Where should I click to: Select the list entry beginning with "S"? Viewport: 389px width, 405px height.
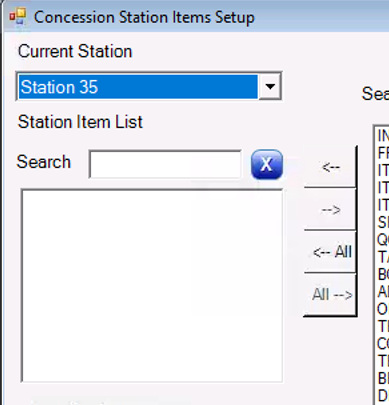click(383, 222)
